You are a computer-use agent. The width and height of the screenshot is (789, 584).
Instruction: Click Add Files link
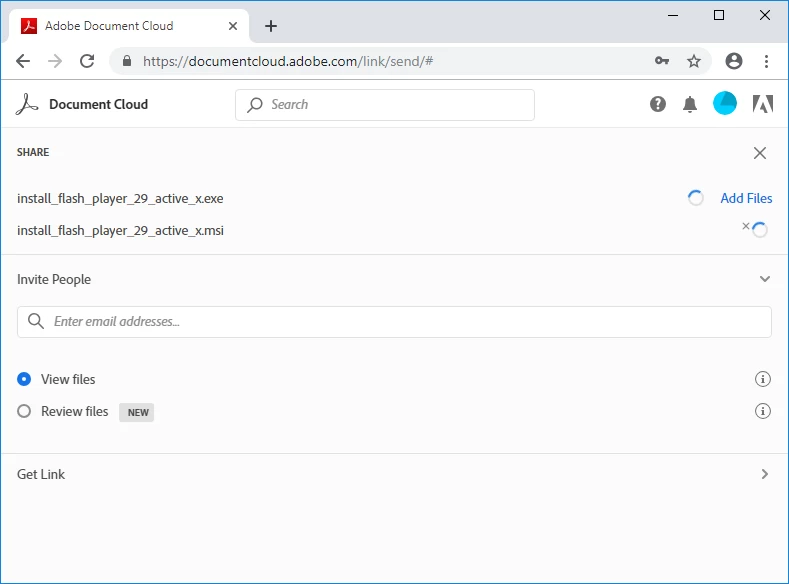point(746,198)
